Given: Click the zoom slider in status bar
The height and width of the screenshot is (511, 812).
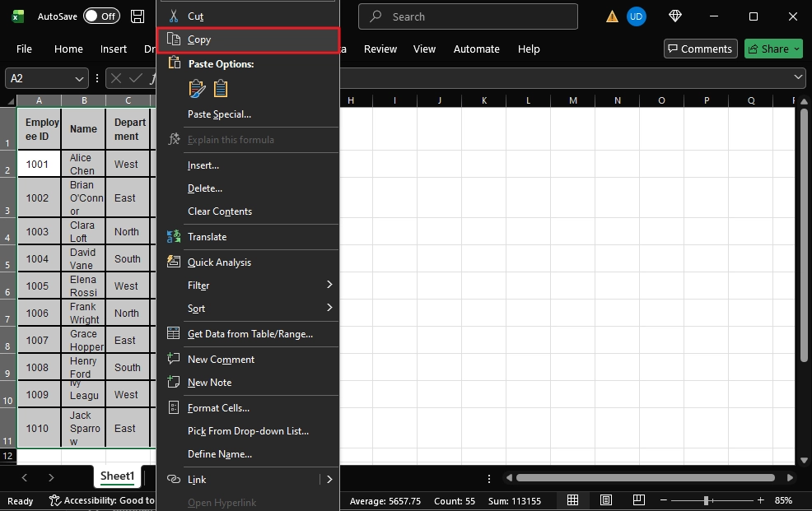Looking at the screenshot, I should (x=706, y=500).
